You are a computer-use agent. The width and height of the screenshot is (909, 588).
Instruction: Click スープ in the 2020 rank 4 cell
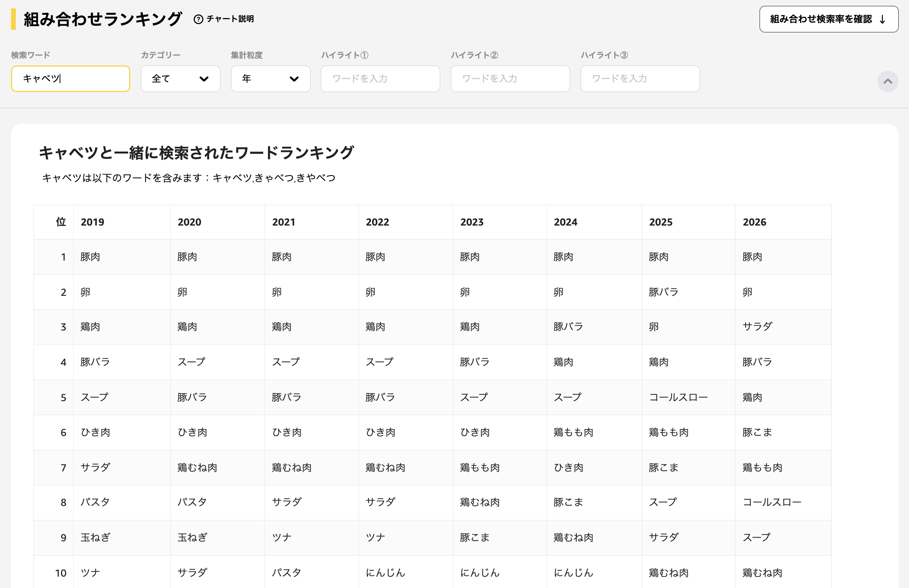[191, 362]
